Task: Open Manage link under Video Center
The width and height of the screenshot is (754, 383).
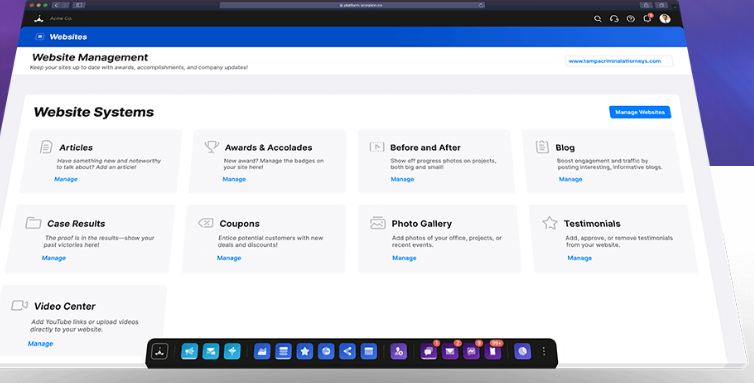Action: tap(40, 344)
